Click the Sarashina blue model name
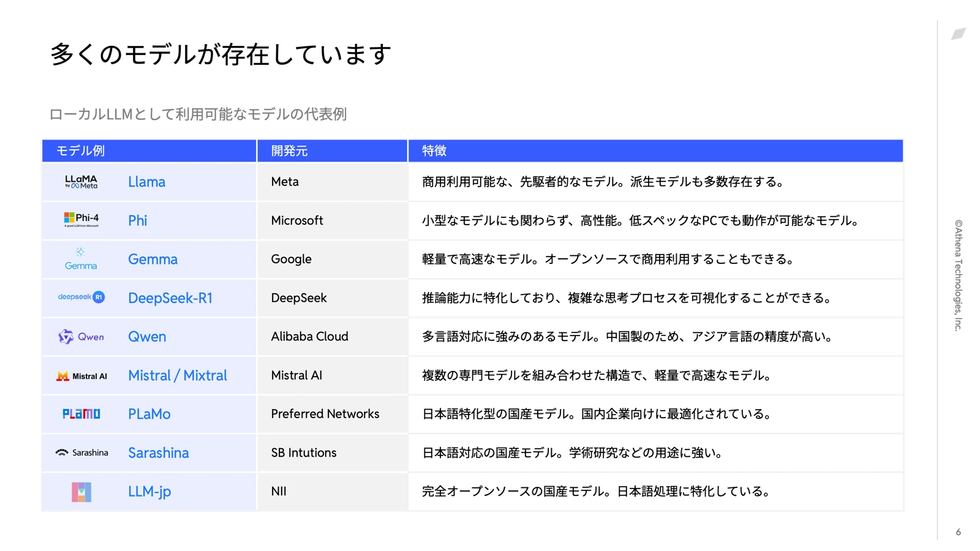The width and height of the screenshot is (980, 551). [x=158, y=453]
